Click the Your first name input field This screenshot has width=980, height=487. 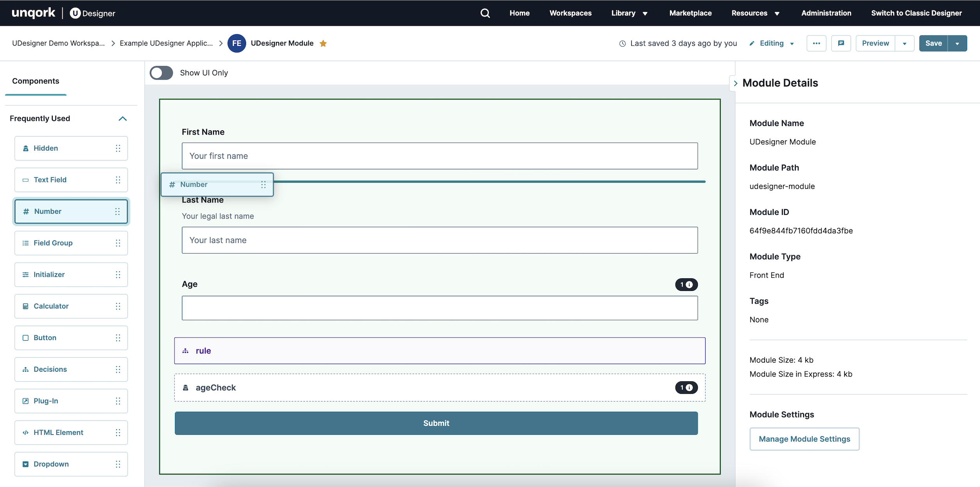[440, 156]
